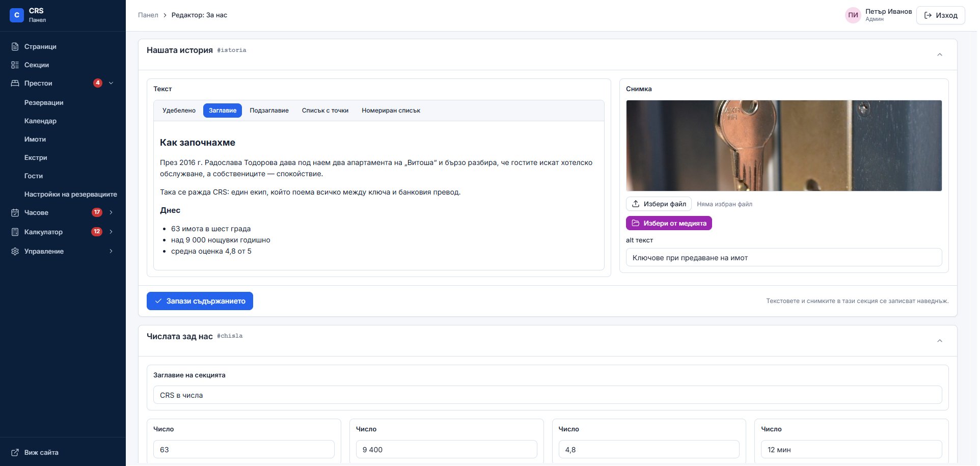Apply Номериран списък formatting
Image resolution: width=980 pixels, height=466 pixels.
(391, 111)
